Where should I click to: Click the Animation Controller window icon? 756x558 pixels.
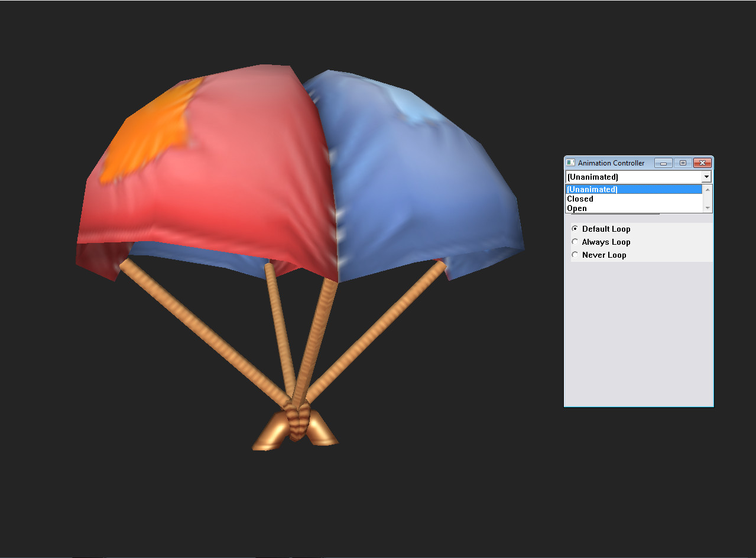point(570,163)
